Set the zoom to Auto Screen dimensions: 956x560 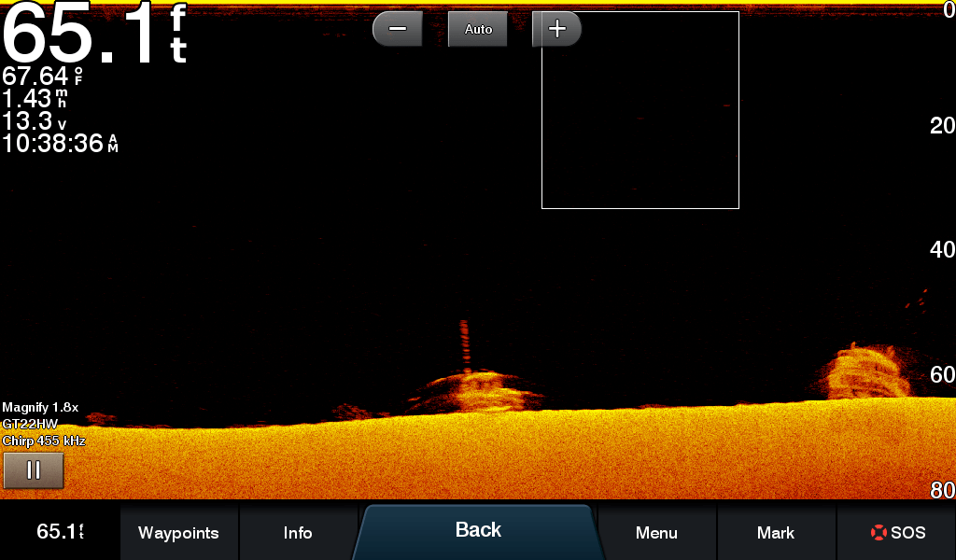[478, 30]
